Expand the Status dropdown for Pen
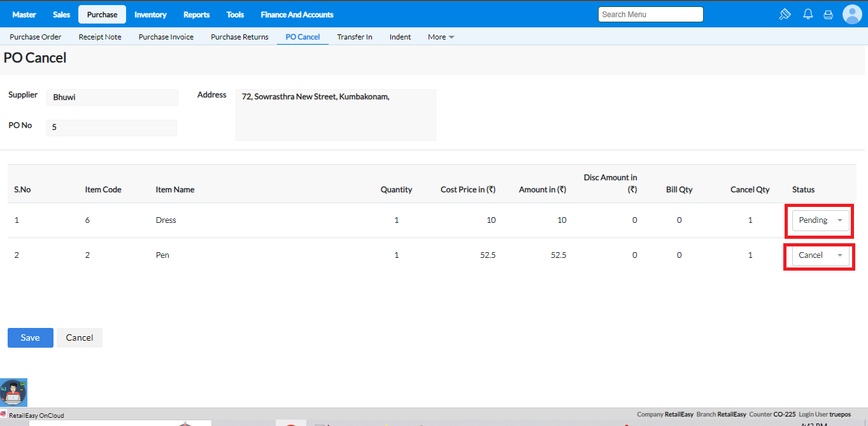868x426 pixels. point(820,255)
